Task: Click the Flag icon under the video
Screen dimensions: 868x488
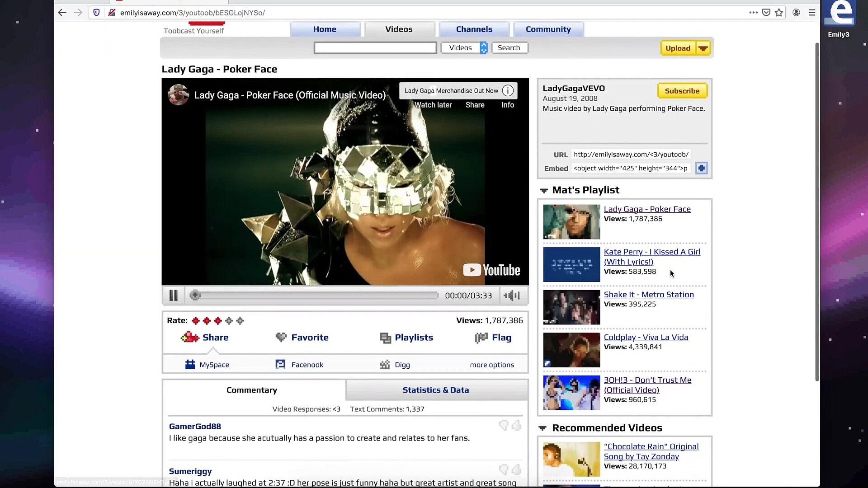Action: pos(481,338)
